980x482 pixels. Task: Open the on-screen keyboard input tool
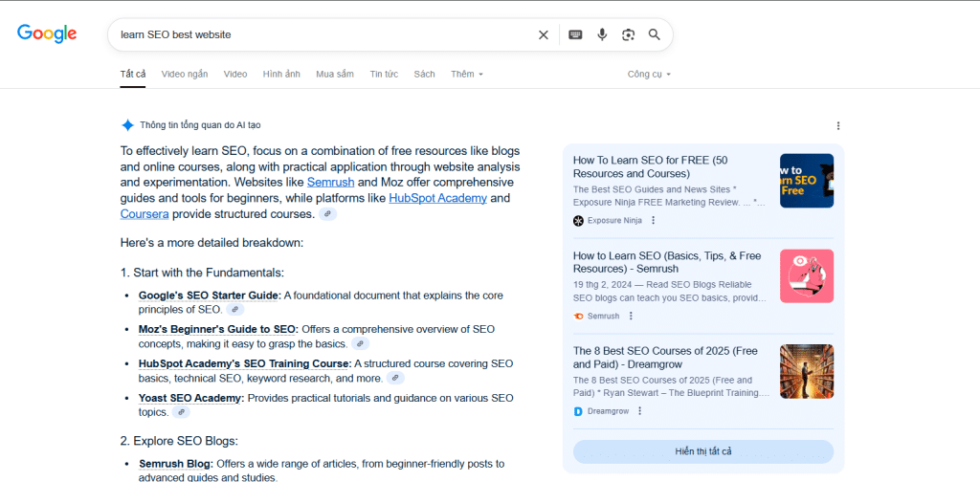[575, 34]
